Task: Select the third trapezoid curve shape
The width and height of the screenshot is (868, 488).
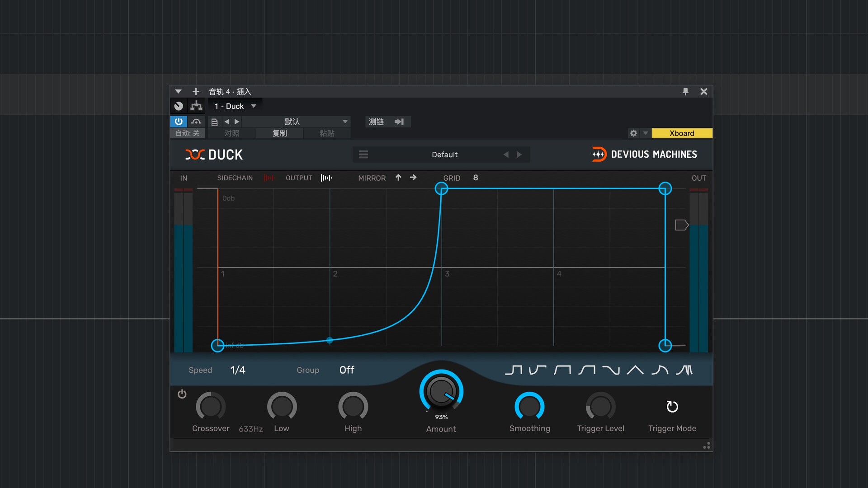Action: (x=562, y=371)
